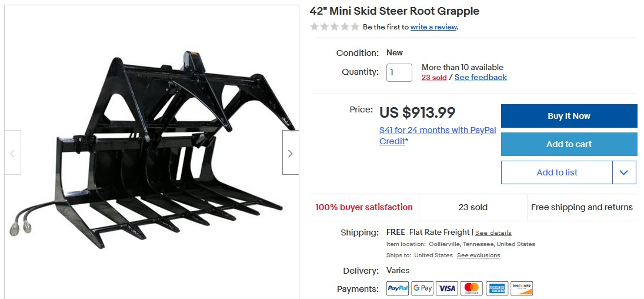Open the See feedback link
Screen dimensions: 644x299
coord(481,77)
